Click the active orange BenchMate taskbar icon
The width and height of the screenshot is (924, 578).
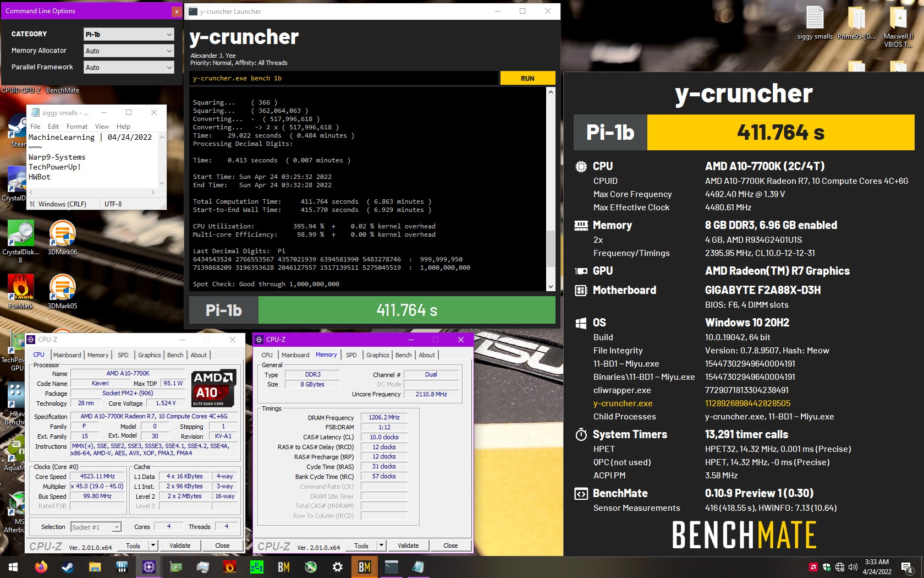tap(364, 567)
